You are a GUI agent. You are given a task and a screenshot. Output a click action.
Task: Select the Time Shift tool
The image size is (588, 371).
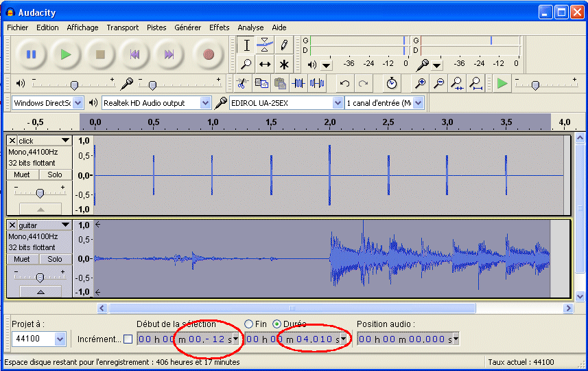click(265, 64)
